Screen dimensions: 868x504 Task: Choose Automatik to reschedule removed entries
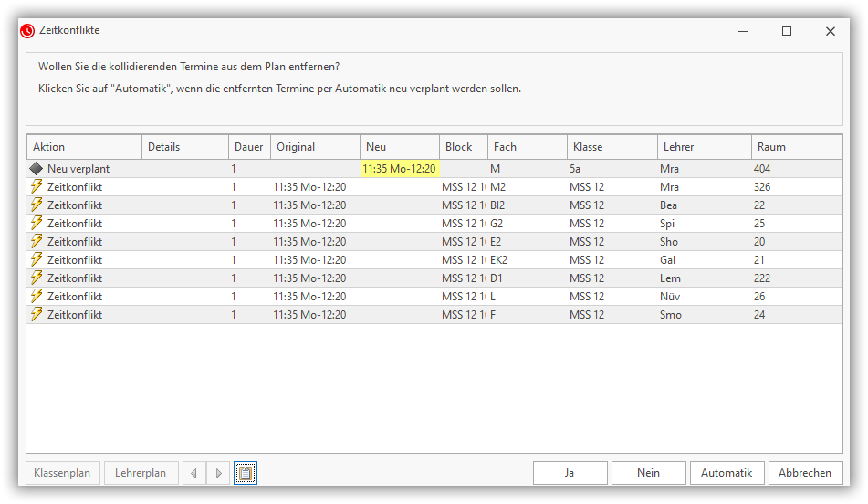727,473
